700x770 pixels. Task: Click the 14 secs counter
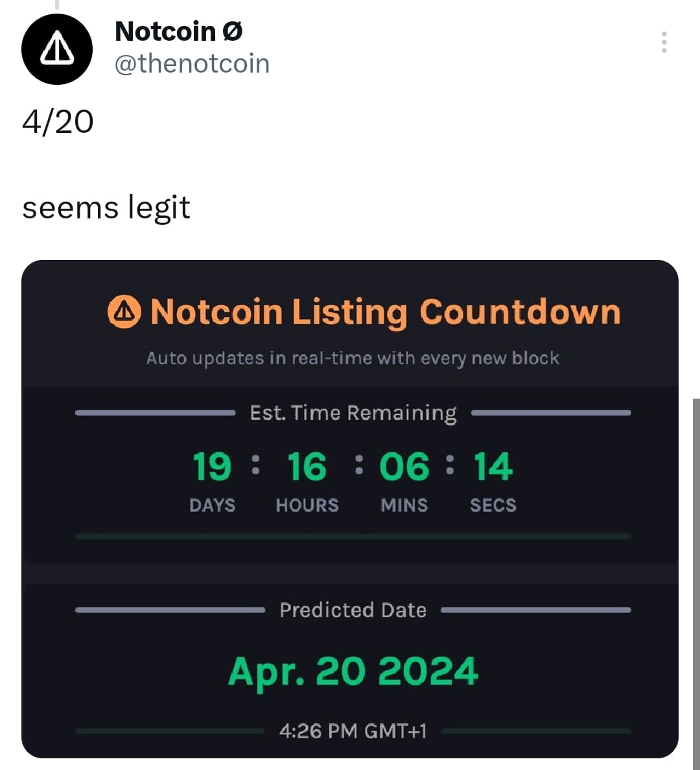tap(493, 467)
